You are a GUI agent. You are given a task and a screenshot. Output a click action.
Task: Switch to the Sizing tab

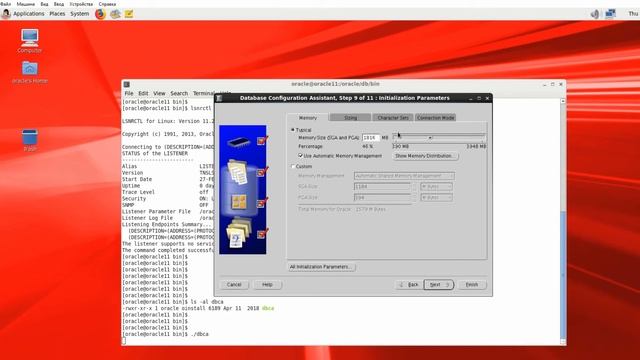click(350, 118)
